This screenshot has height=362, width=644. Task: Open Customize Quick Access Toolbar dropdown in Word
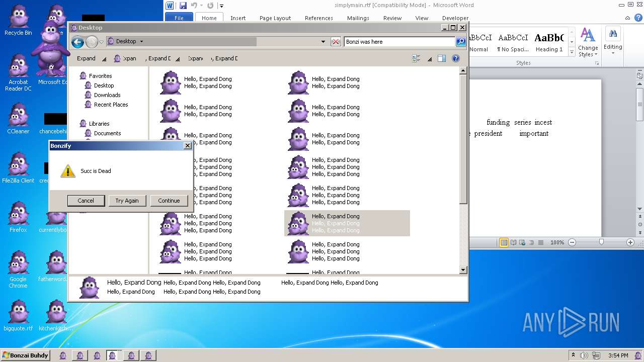(x=221, y=6)
